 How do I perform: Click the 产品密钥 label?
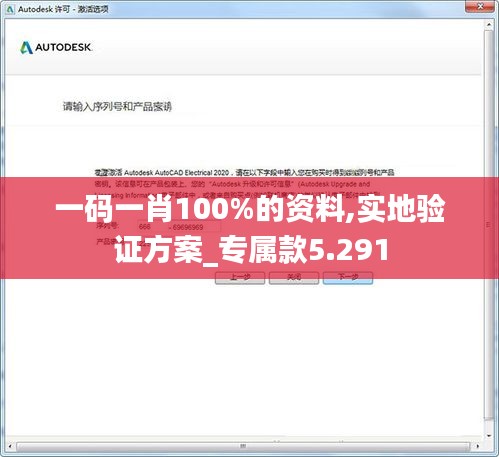pyautogui.click(x=106, y=242)
